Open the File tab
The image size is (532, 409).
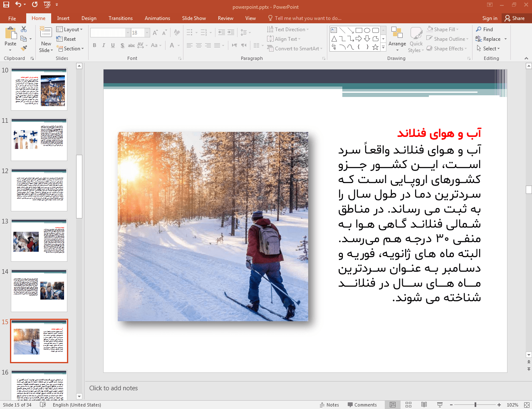pos(12,18)
